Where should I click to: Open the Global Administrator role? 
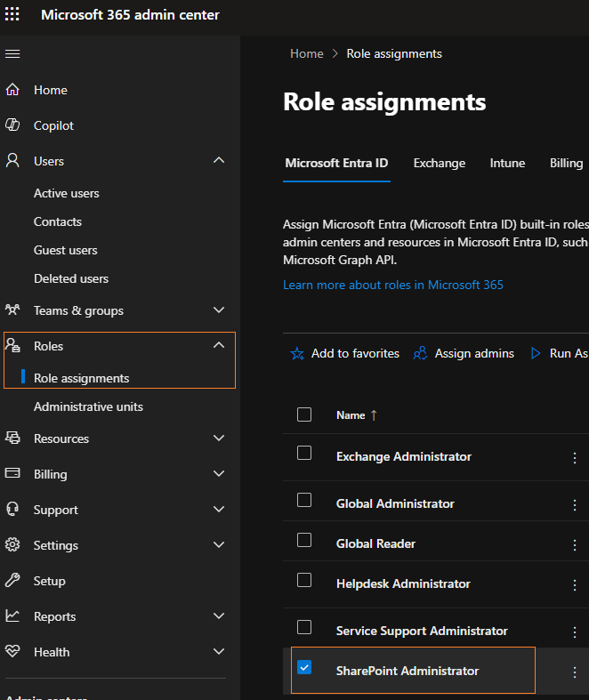[x=395, y=504]
